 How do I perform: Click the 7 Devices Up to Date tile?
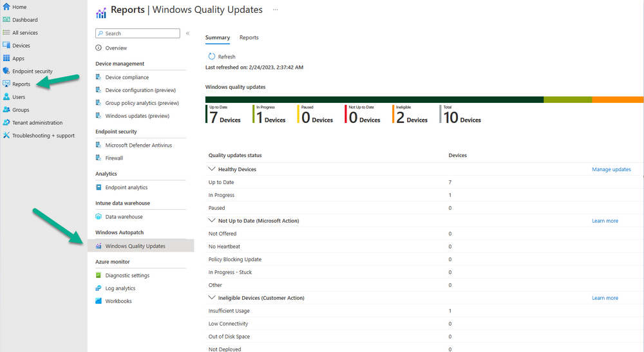[x=223, y=114]
